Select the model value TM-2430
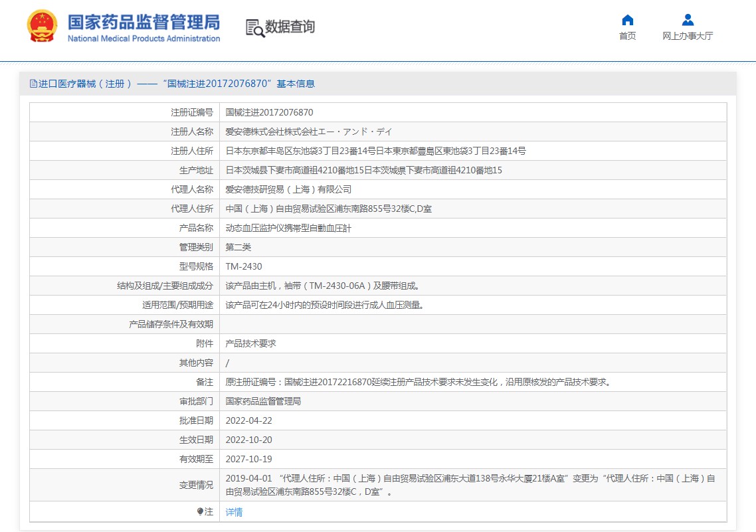The width and height of the screenshot is (756, 532). (244, 266)
